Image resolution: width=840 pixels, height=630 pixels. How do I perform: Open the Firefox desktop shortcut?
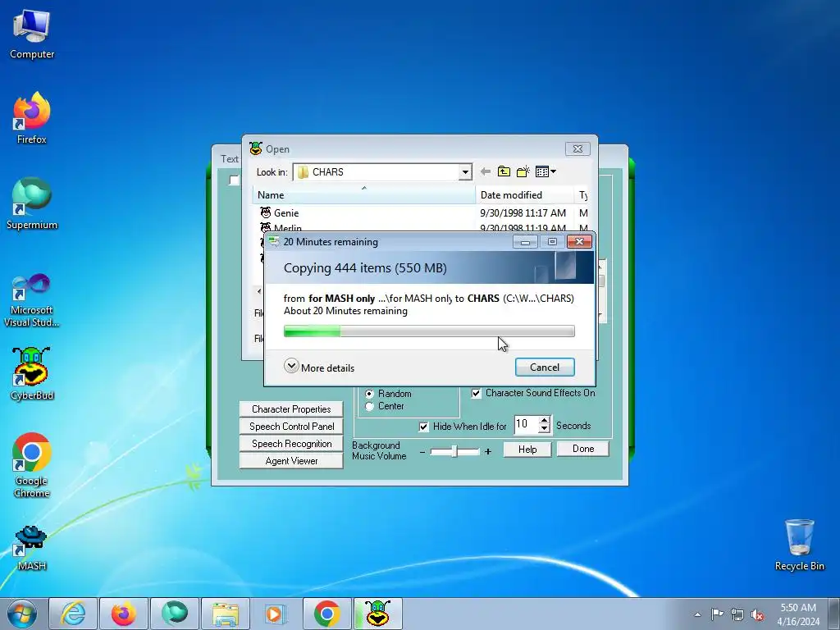tap(32, 119)
